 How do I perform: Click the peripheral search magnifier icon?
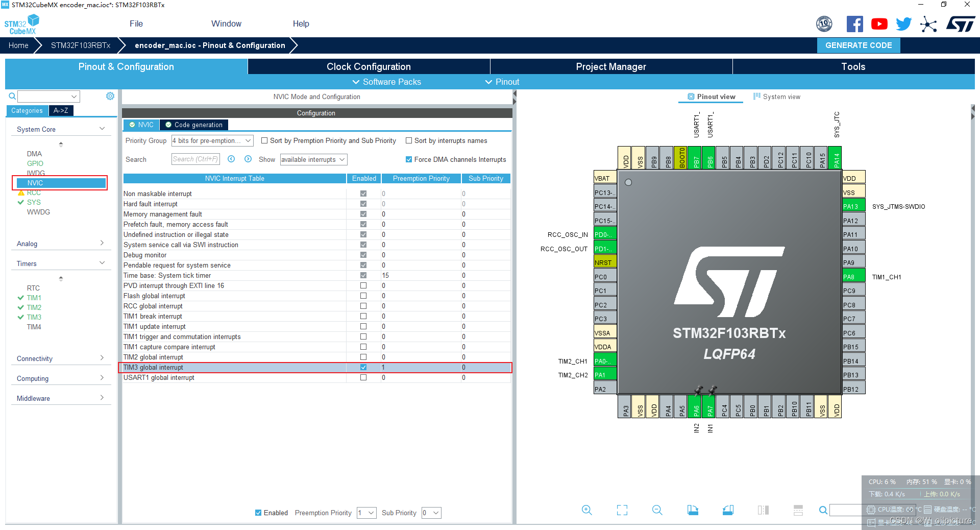[x=12, y=96]
